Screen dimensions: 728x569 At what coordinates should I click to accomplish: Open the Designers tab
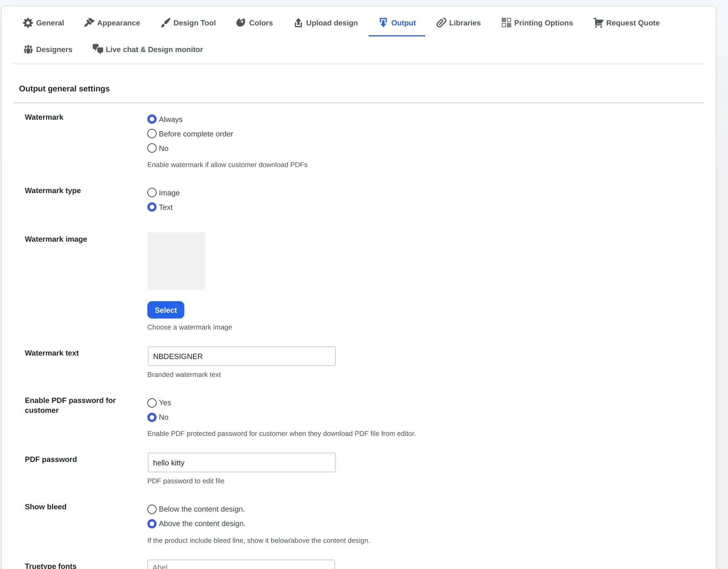tap(48, 49)
